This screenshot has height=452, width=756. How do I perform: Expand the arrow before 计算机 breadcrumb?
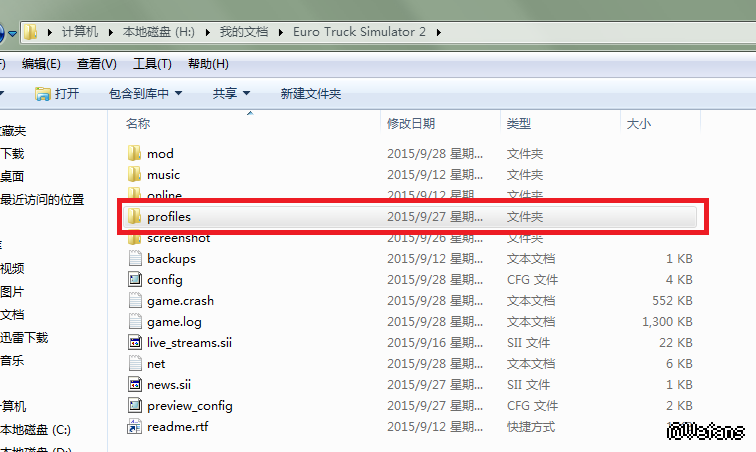coord(49,32)
